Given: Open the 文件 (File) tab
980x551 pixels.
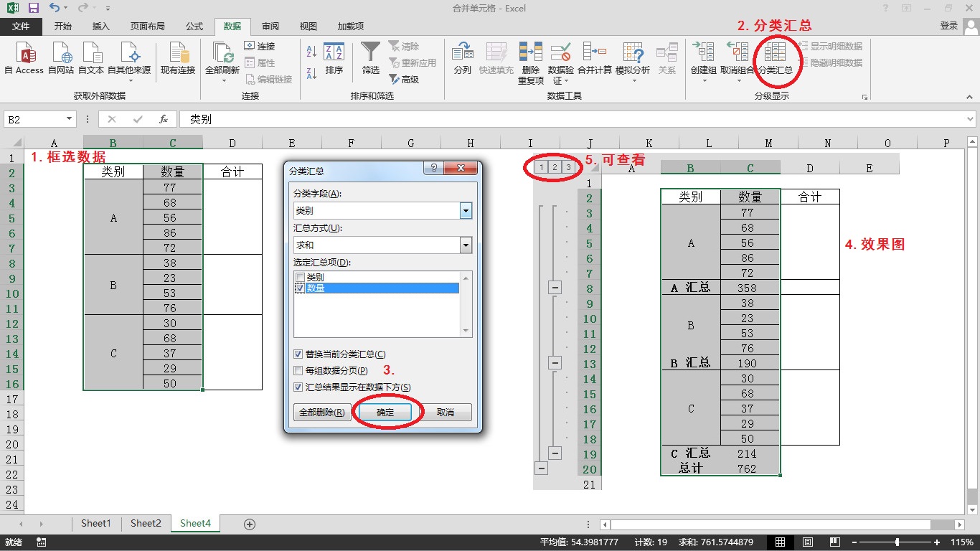Looking at the screenshot, I should pos(22,26).
